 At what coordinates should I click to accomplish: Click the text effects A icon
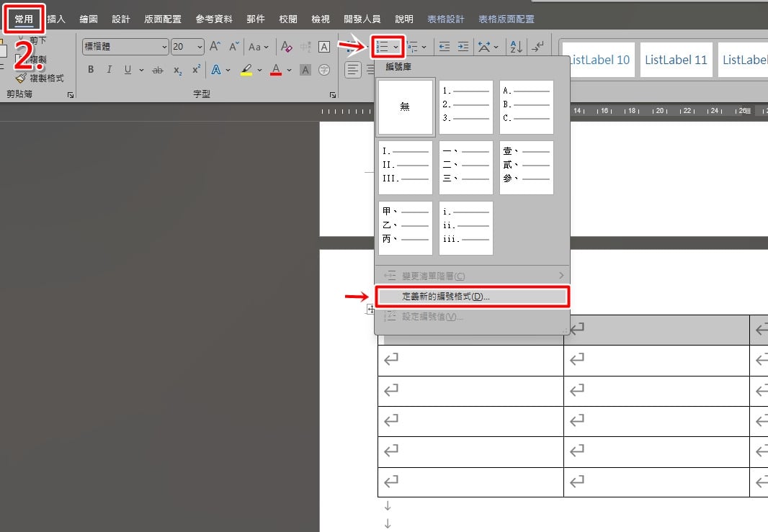click(216, 70)
